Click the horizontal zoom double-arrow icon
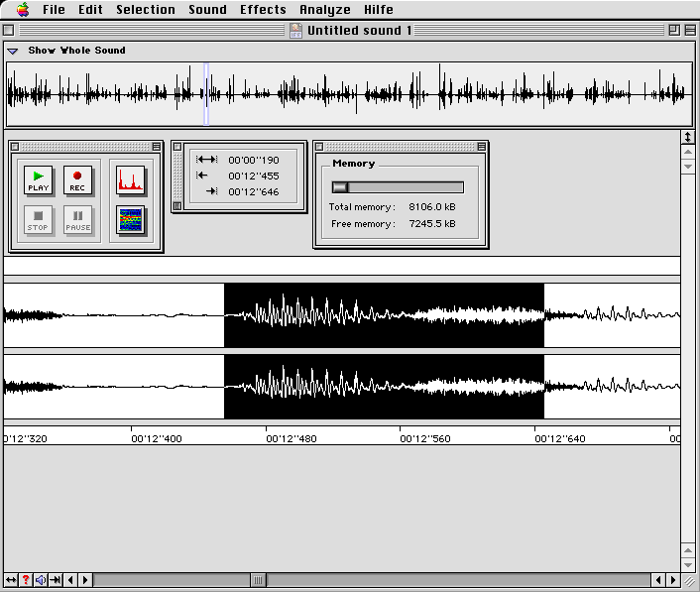 11,580
